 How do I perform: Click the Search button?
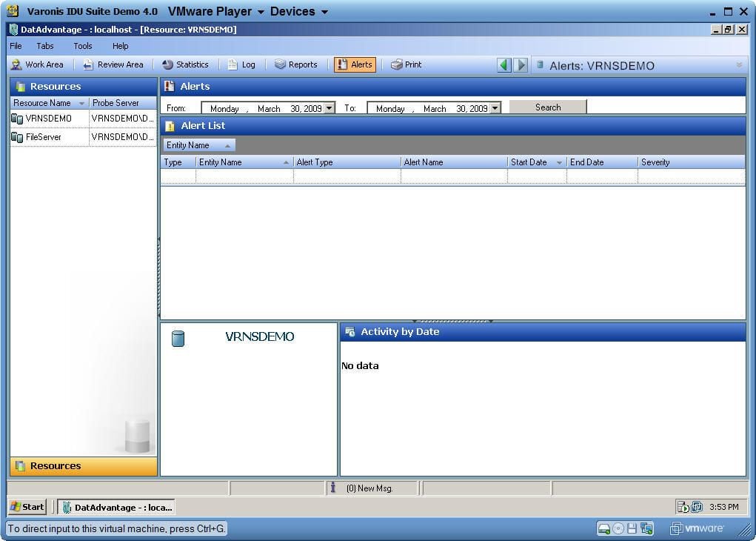click(548, 107)
